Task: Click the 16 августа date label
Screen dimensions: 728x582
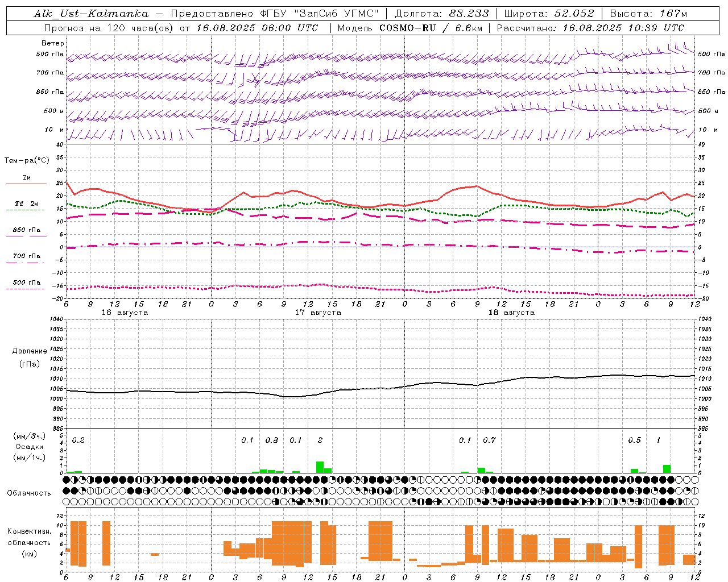Action: click(125, 313)
